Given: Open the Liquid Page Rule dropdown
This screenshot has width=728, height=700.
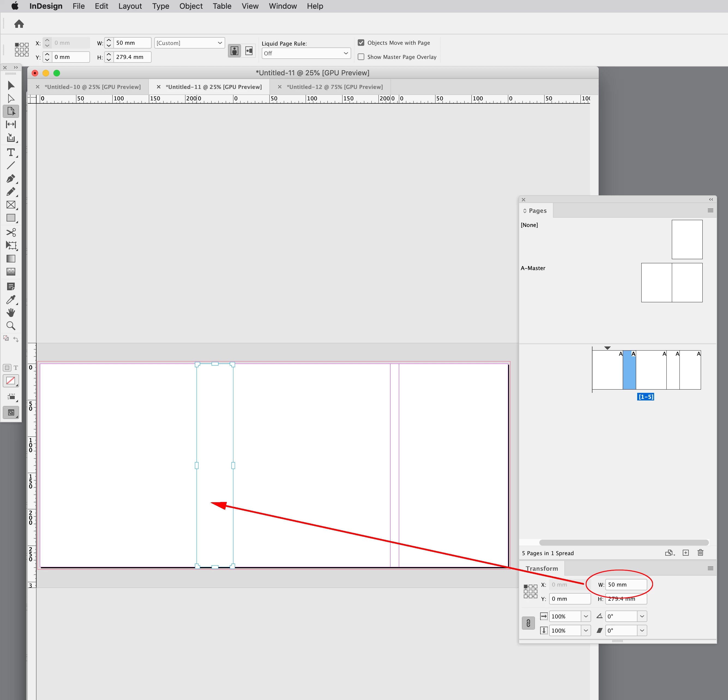Looking at the screenshot, I should coord(306,53).
